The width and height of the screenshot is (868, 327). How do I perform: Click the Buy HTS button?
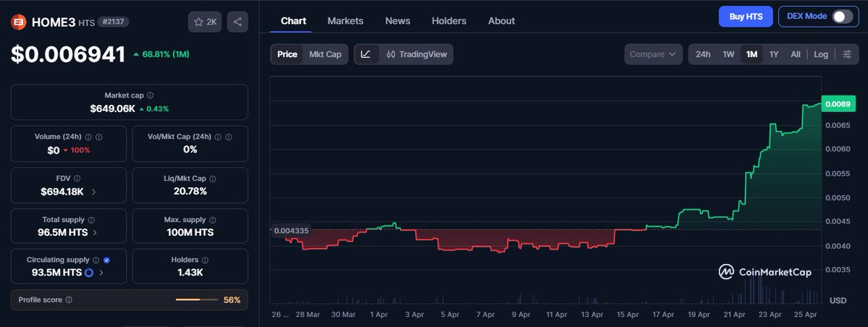(746, 16)
